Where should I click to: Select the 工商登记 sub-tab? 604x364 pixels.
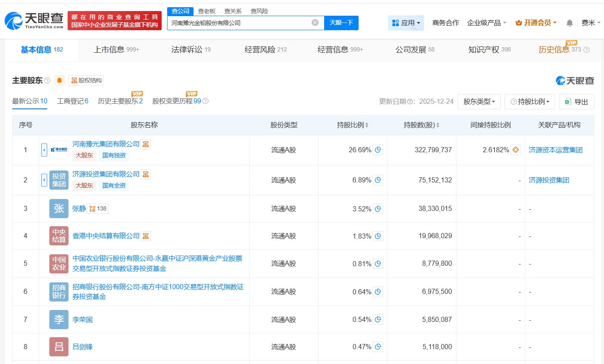coord(72,101)
